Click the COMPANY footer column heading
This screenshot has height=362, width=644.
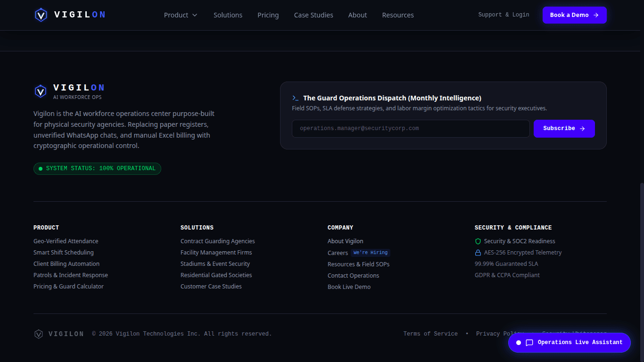coord(340,228)
